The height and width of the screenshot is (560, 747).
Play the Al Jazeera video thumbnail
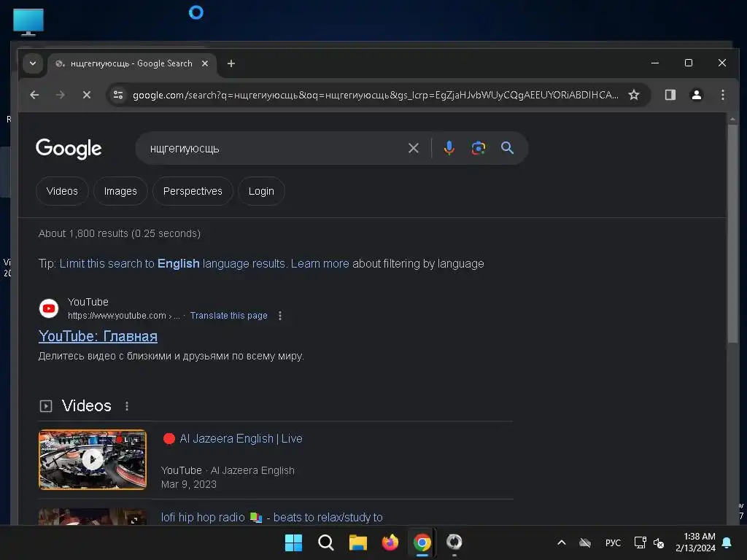tap(93, 459)
